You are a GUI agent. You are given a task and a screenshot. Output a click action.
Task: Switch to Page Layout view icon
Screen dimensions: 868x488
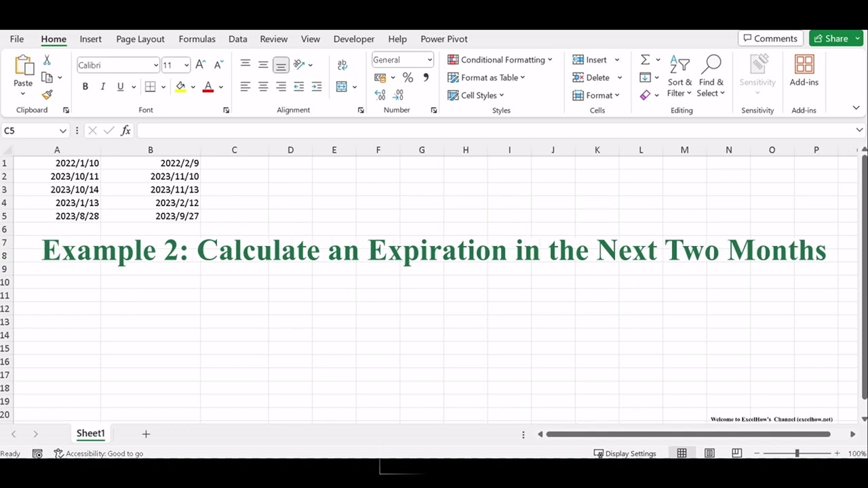tap(709, 453)
